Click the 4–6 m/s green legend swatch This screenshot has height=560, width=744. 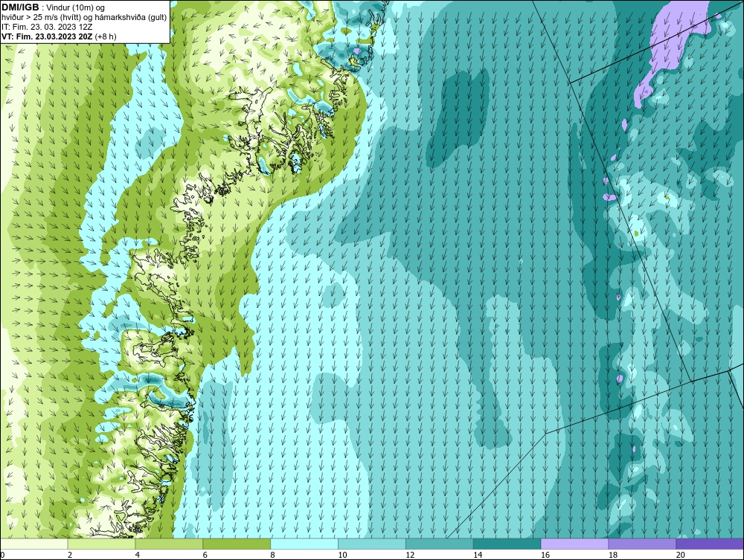tap(169, 544)
